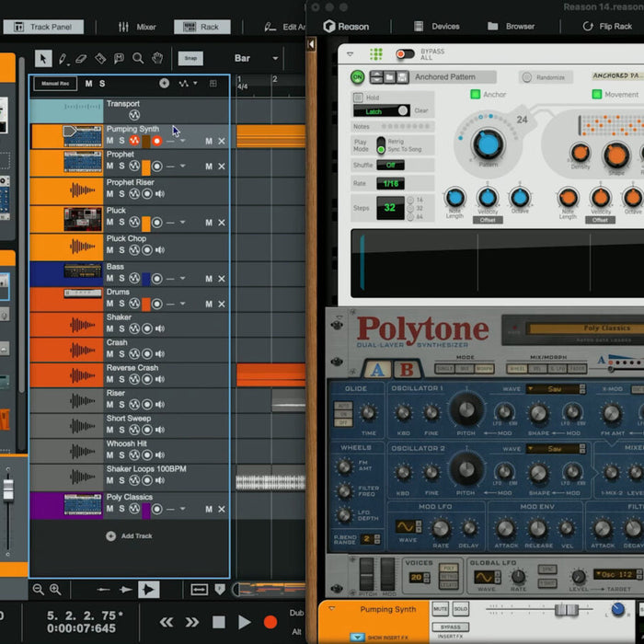Image resolution: width=644 pixels, height=644 pixels.
Task: Click the blue Pattern knob
Action: tap(489, 144)
